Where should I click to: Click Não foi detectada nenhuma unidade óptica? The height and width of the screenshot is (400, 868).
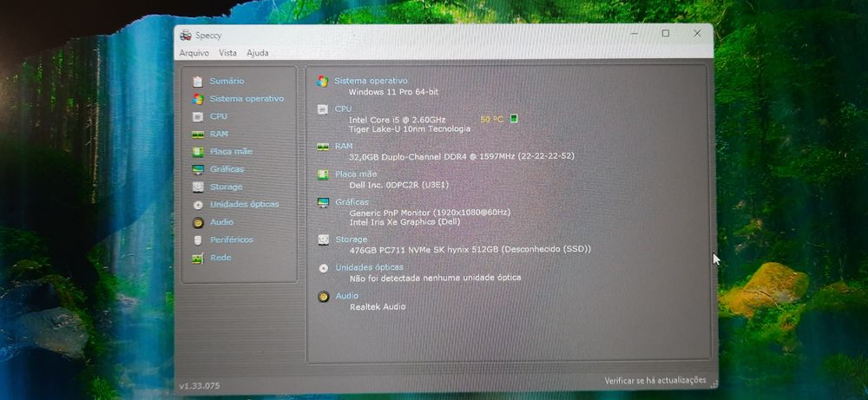pyautogui.click(x=435, y=278)
